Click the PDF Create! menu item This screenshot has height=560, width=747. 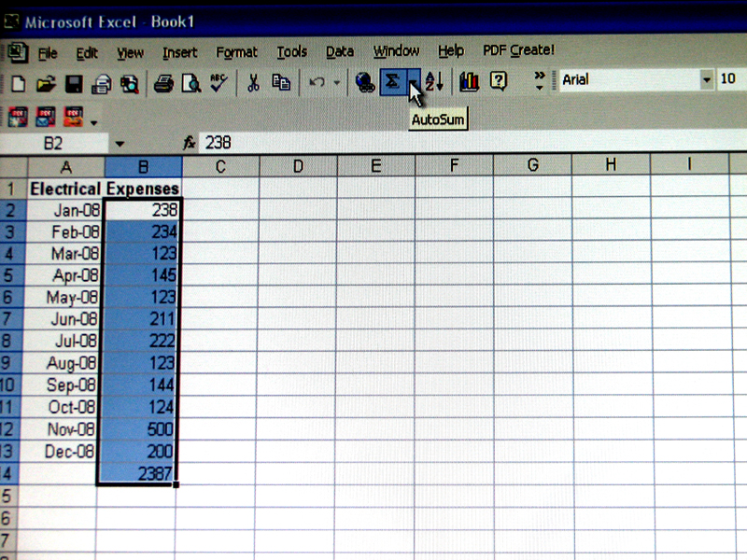518,51
